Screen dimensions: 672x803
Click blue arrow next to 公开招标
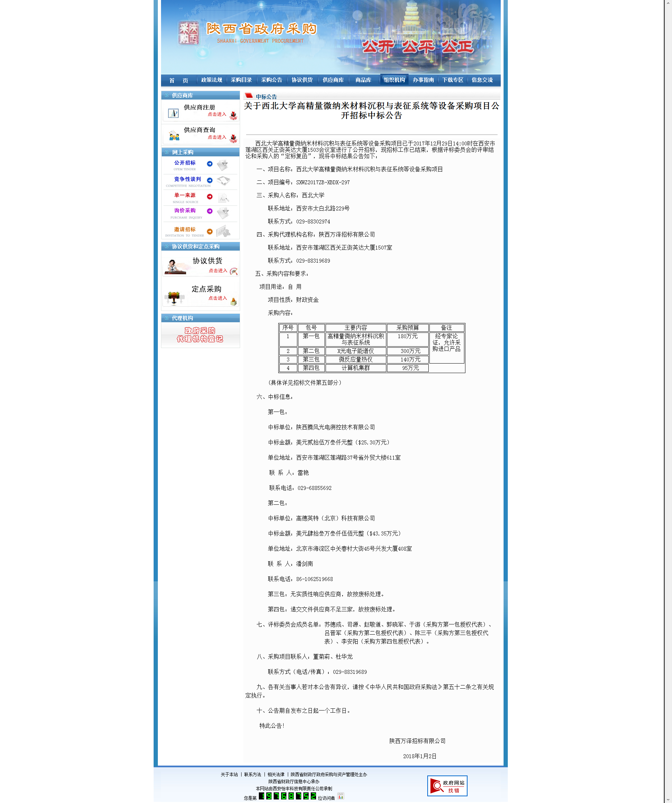click(x=210, y=164)
